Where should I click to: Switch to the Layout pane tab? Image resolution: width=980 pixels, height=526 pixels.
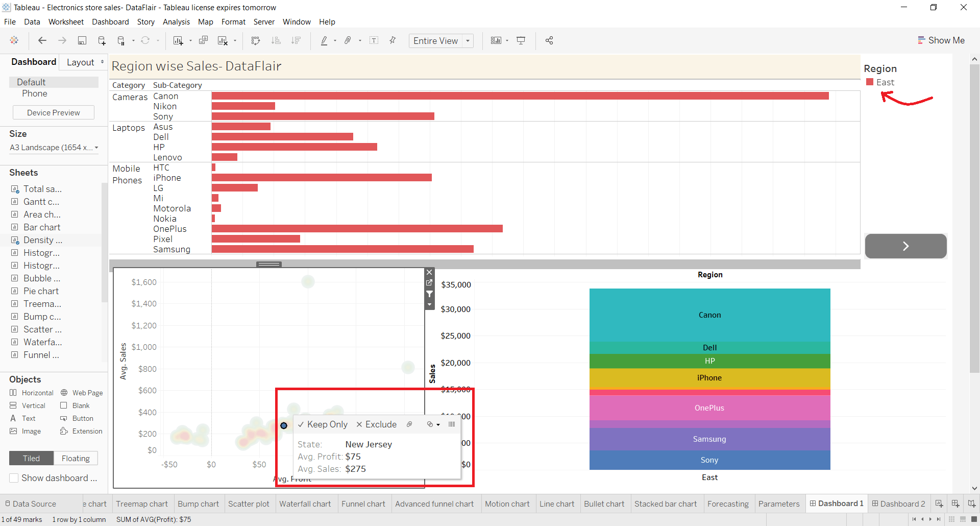pos(81,62)
